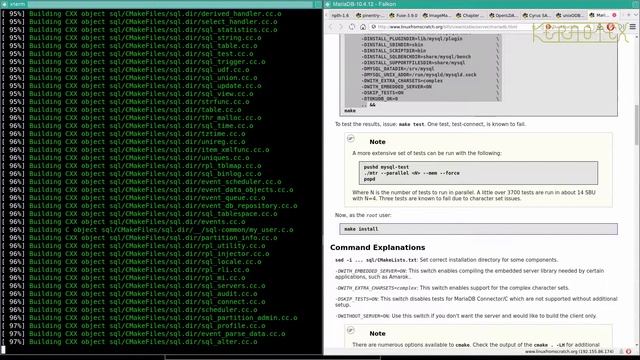Reload the current page in Falkon
Viewport: 640px width, 360px height.
tap(352, 27)
